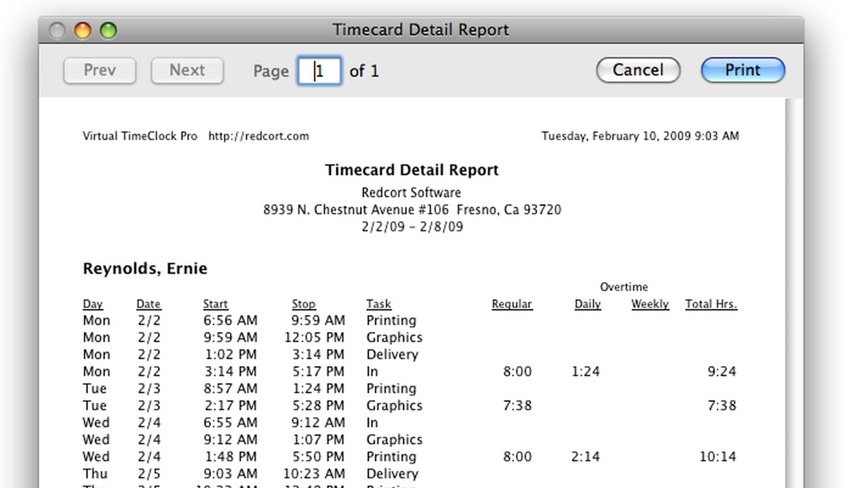This screenshot has height=488, width=868.
Task: Click start time '6:56 AM'
Action: coord(231,321)
